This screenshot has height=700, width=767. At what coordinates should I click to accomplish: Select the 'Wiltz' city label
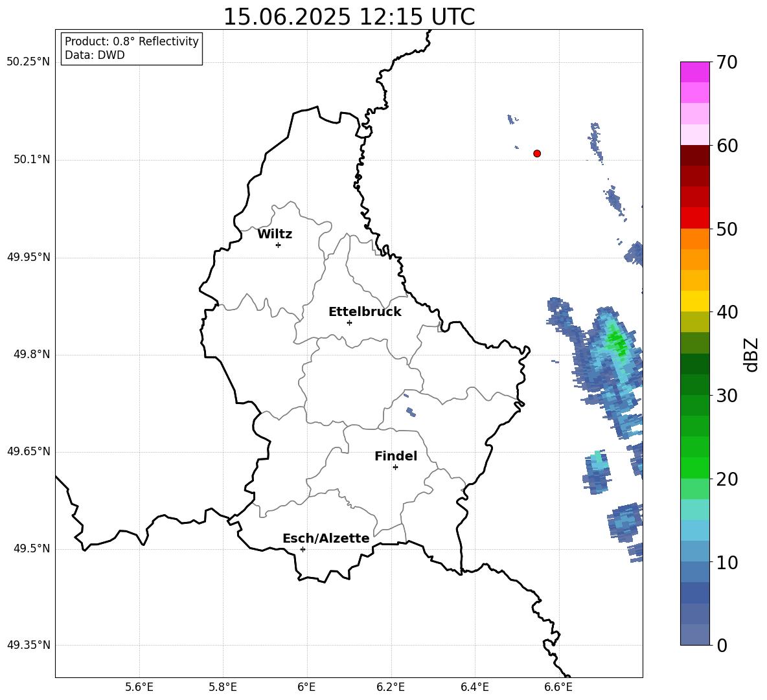[x=275, y=234]
